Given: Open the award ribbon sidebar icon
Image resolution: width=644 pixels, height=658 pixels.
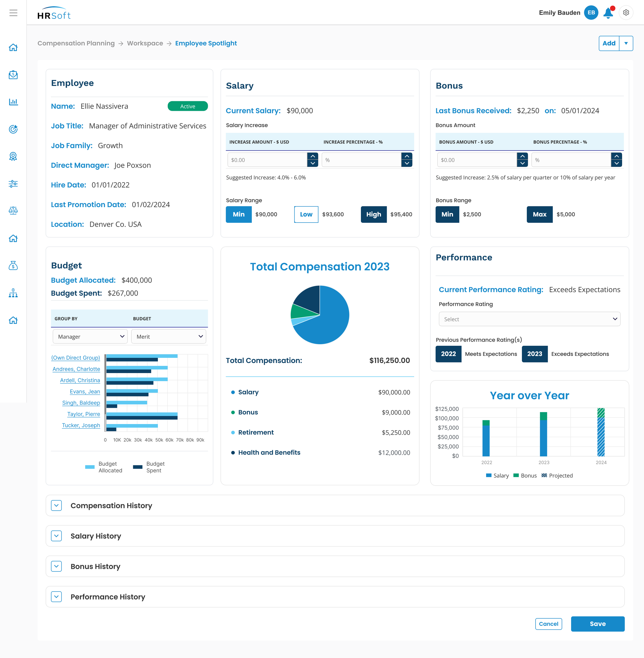Looking at the screenshot, I should 13,156.
